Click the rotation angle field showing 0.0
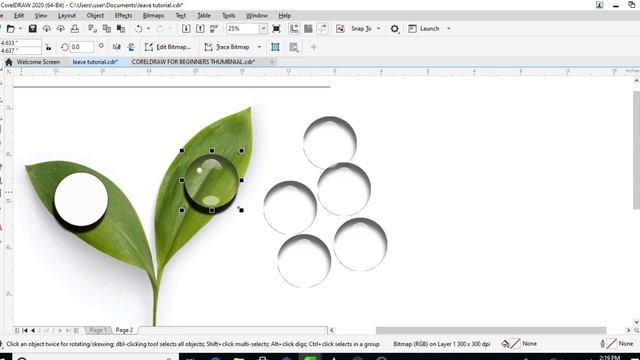640x360 pixels. pos(81,47)
